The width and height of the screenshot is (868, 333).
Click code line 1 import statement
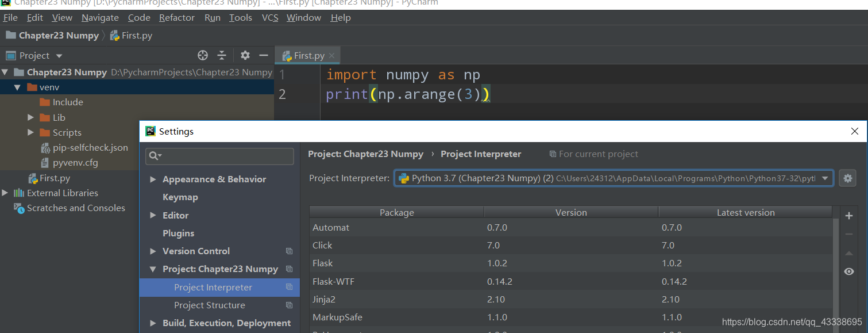[403, 75]
